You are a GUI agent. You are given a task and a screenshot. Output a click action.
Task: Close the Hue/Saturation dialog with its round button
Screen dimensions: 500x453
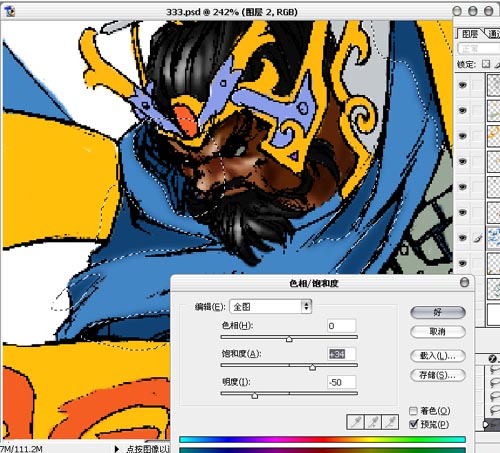464,283
